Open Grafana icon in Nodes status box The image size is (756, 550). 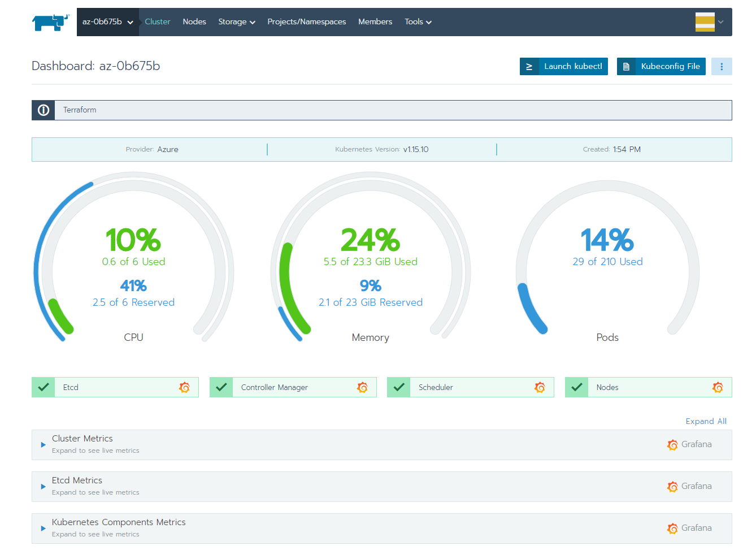(718, 387)
